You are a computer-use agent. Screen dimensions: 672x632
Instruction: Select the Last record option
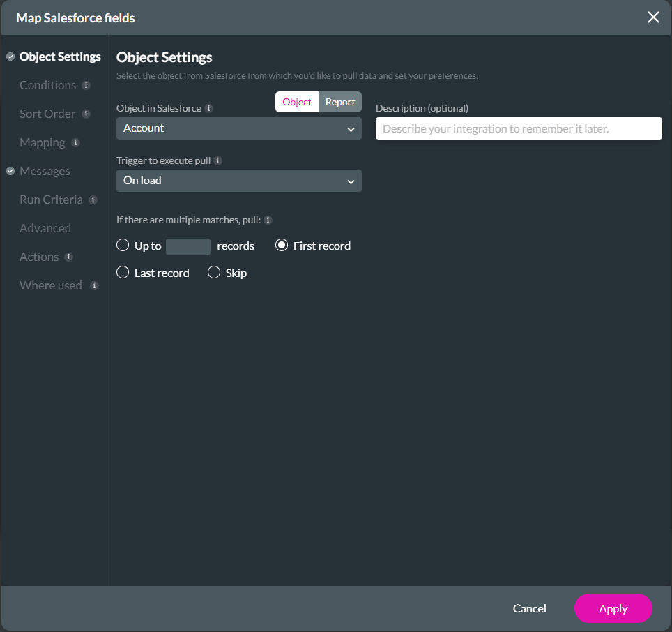(123, 272)
